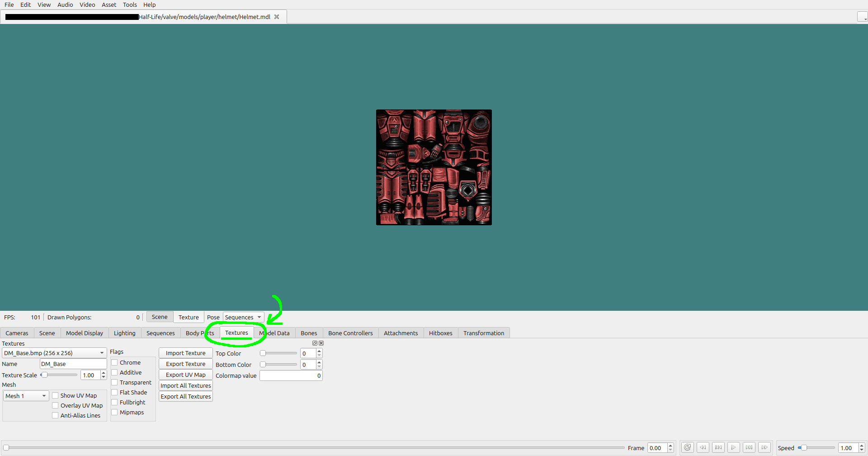The image size is (868, 456).
Task: Switch to the Bones tab
Action: (309, 333)
